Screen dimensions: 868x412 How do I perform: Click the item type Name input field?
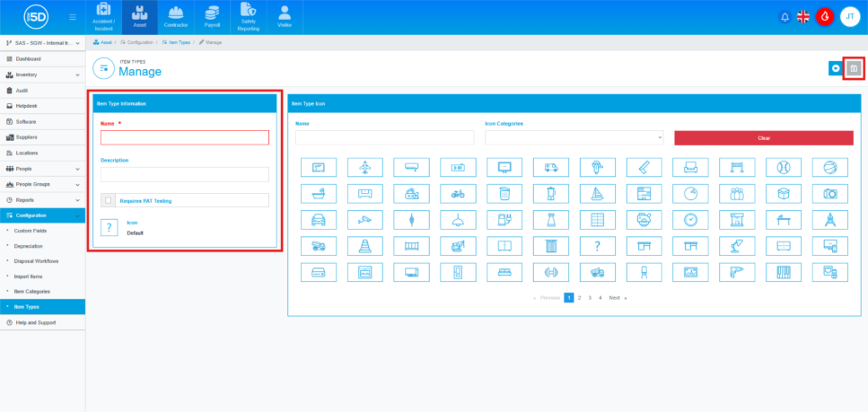[x=184, y=138]
